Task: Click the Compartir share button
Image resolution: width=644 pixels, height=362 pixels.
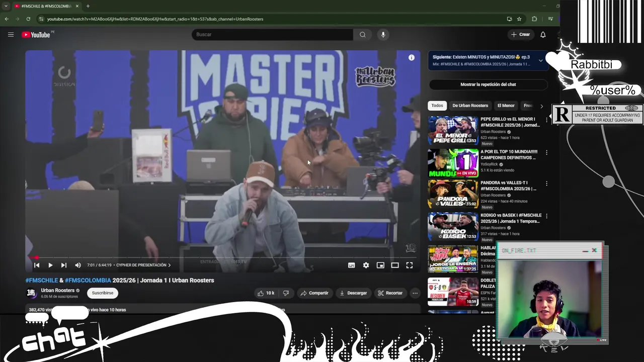Action: pos(314,293)
